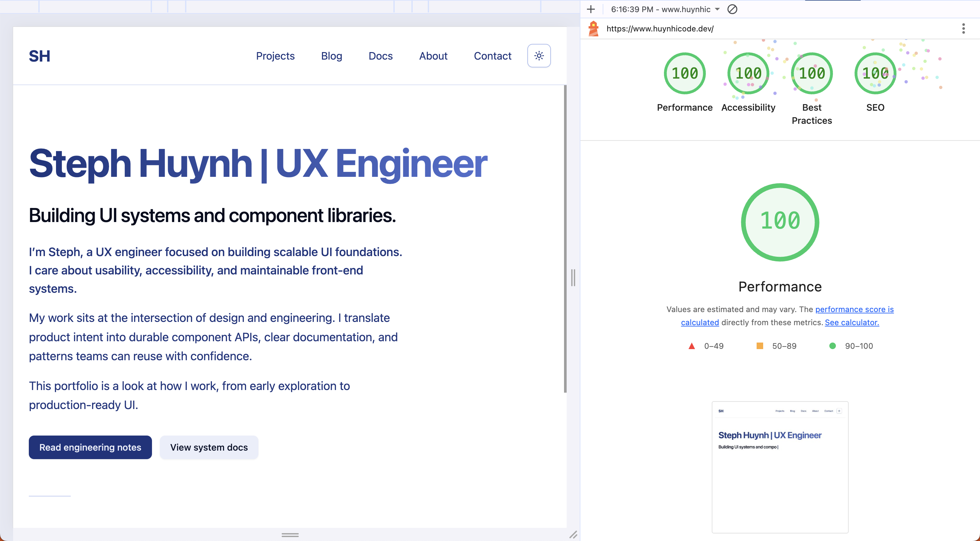980x541 pixels.
Task: Jump to the Accessibility score gauge
Action: 748,73
